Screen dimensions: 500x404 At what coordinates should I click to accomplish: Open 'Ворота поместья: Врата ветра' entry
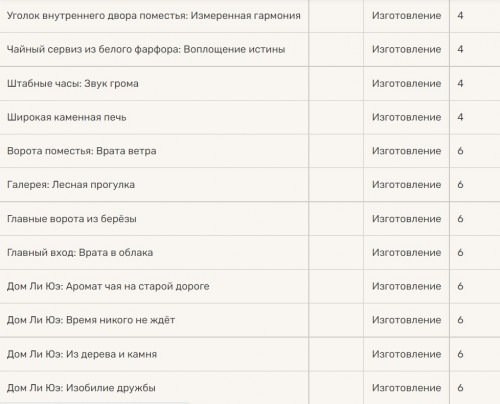tap(82, 151)
